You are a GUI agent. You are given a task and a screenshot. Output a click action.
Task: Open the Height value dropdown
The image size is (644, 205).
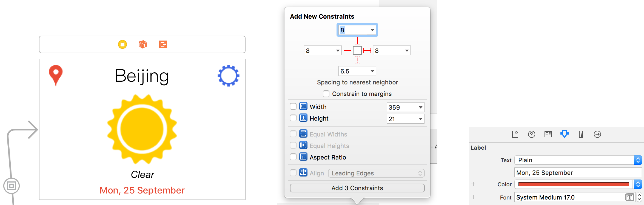[x=420, y=119]
